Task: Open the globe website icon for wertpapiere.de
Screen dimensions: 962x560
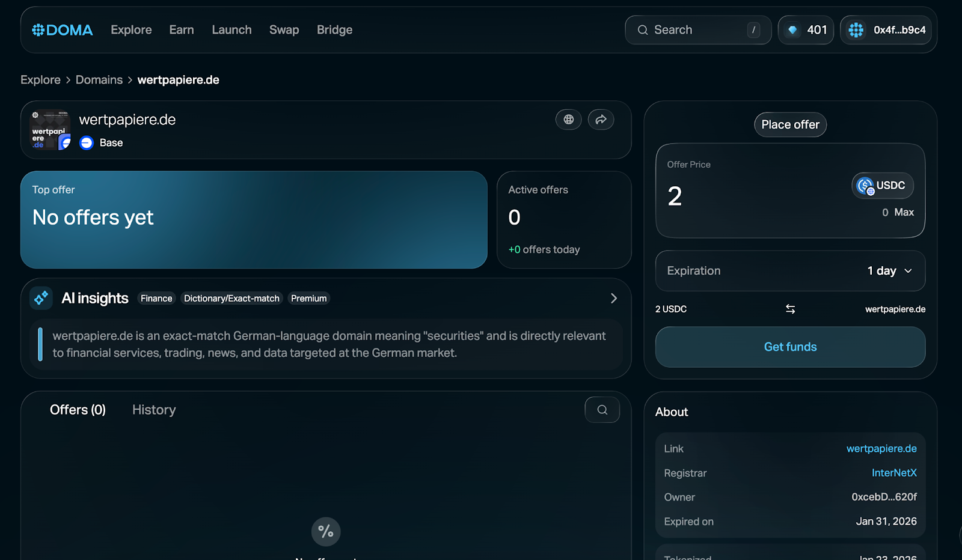Action: (568, 120)
